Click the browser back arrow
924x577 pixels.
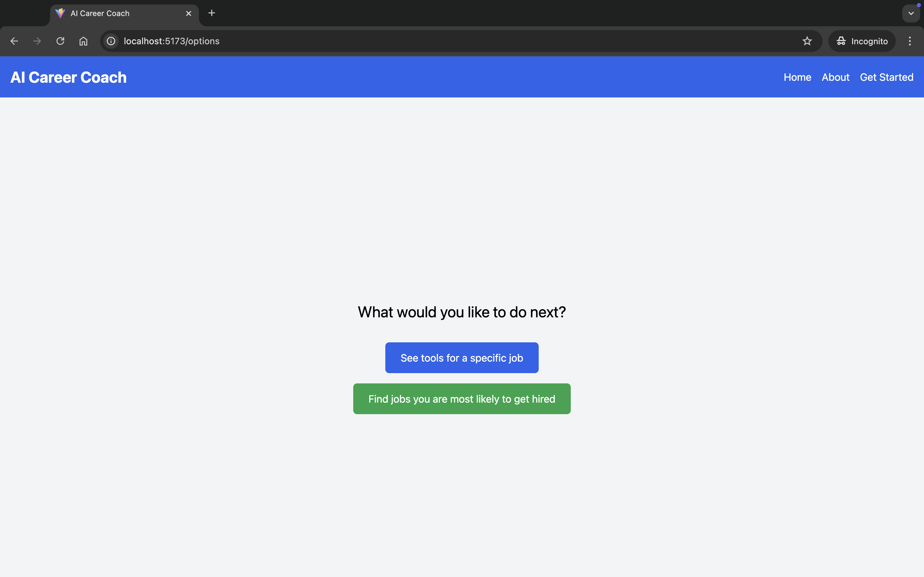click(14, 41)
